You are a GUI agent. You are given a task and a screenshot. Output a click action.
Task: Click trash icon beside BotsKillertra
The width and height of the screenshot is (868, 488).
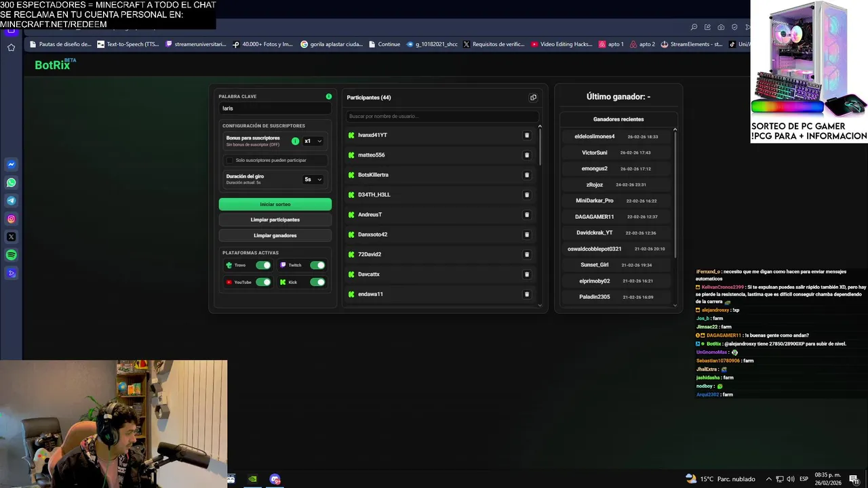[527, 175]
